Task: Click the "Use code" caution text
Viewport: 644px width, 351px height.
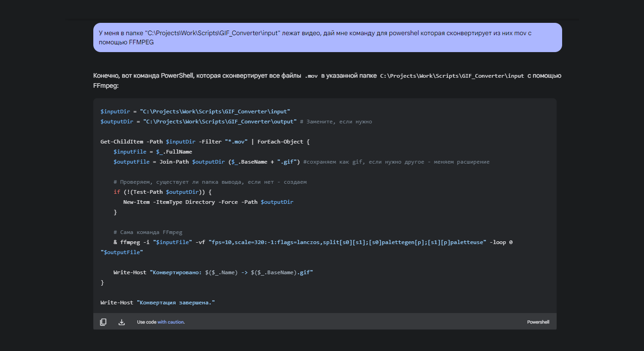Action: [146, 322]
